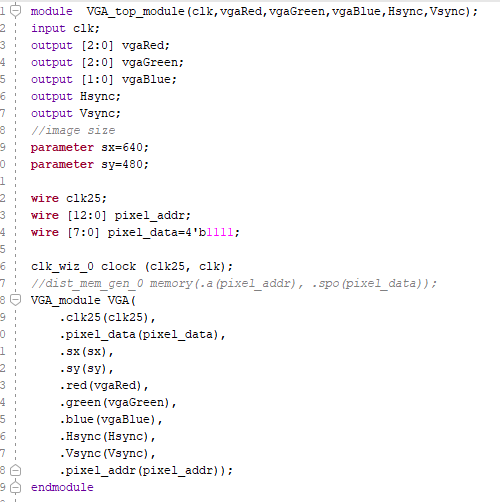Click fold end marker beside endmodule
This screenshot has width=500, height=502.
pos(15,487)
